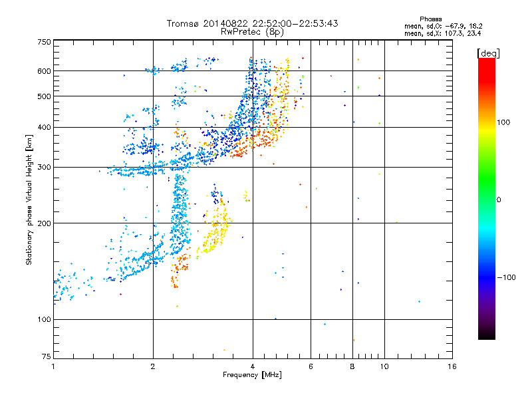Click the 'mean, sd,O: -67.9, 18.2' statistic
This screenshot has width=532, height=399.
click(443, 26)
